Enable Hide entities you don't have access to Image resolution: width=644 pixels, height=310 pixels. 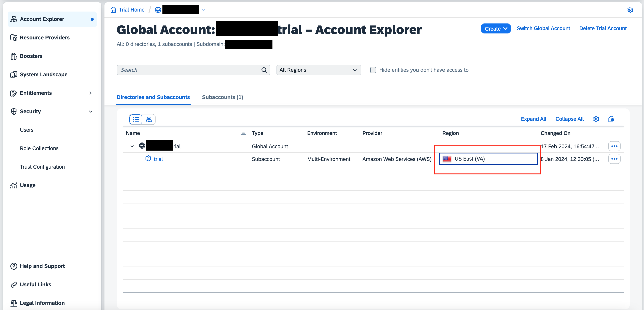[373, 70]
